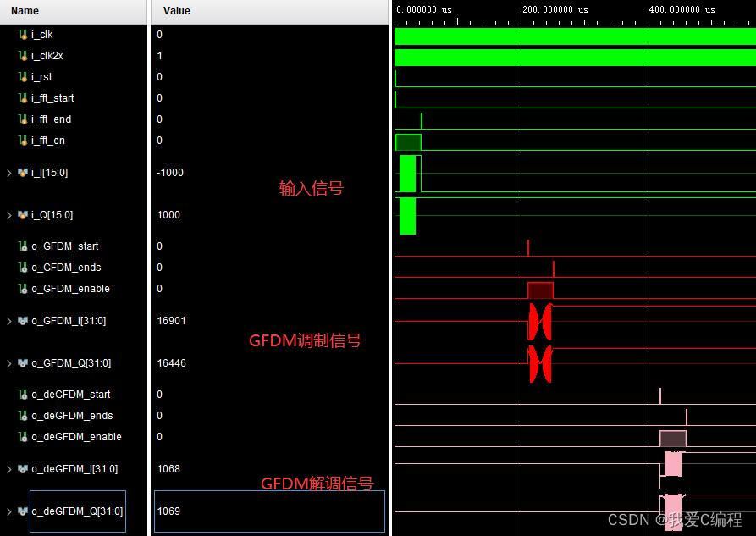This screenshot has height=536, width=756.
Task: Click the 1069 value of o_deGFDM_Q
Action: pyautogui.click(x=168, y=511)
